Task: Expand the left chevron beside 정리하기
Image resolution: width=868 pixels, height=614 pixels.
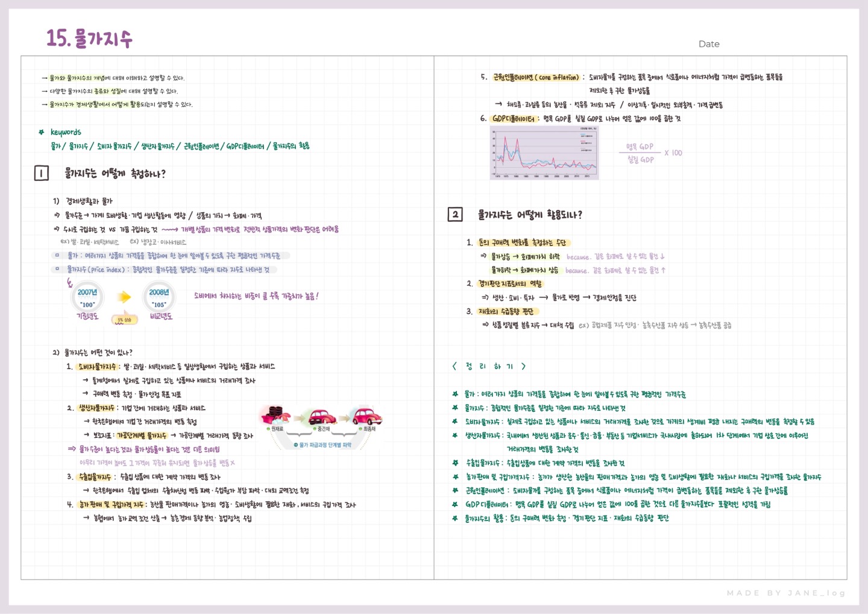Action: coord(454,366)
